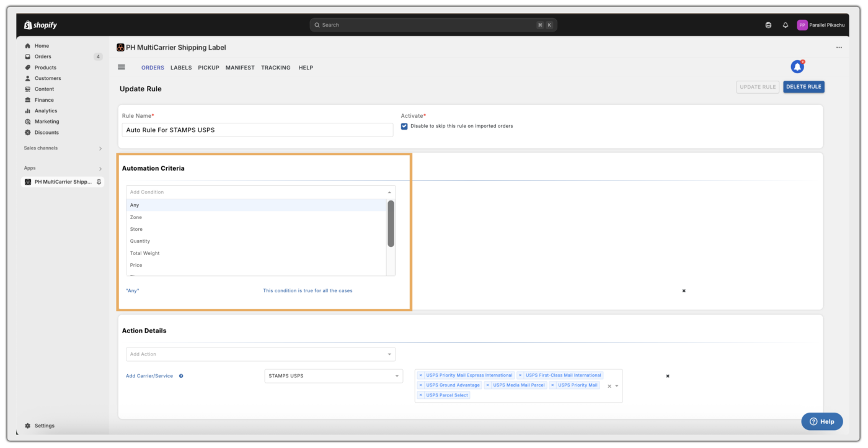Image resolution: width=868 pixels, height=448 pixels.
Task: Select the Quantity condition option
Action: click(x=256, y=241)
